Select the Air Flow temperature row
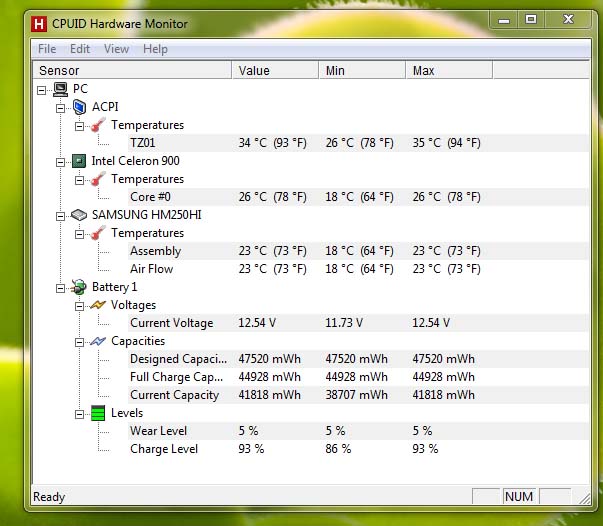 click(x=358, y=269)
